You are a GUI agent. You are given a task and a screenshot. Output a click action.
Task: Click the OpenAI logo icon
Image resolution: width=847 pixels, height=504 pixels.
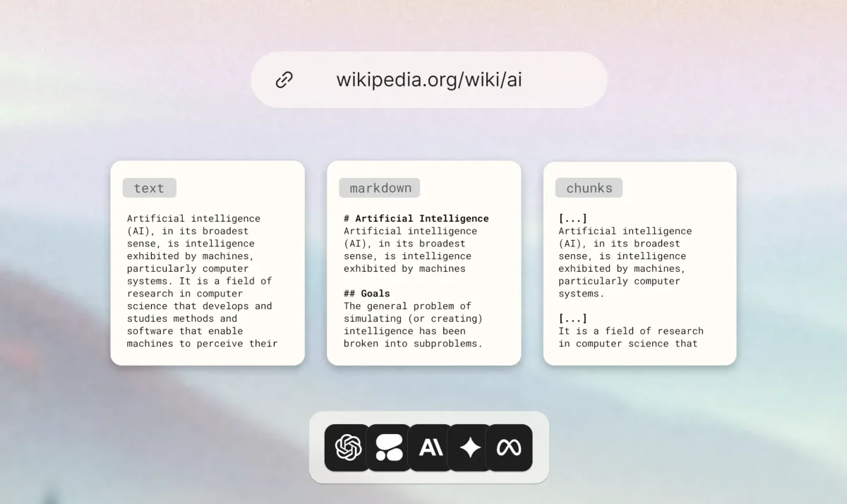pyautogui.click(x=346, y=448)
